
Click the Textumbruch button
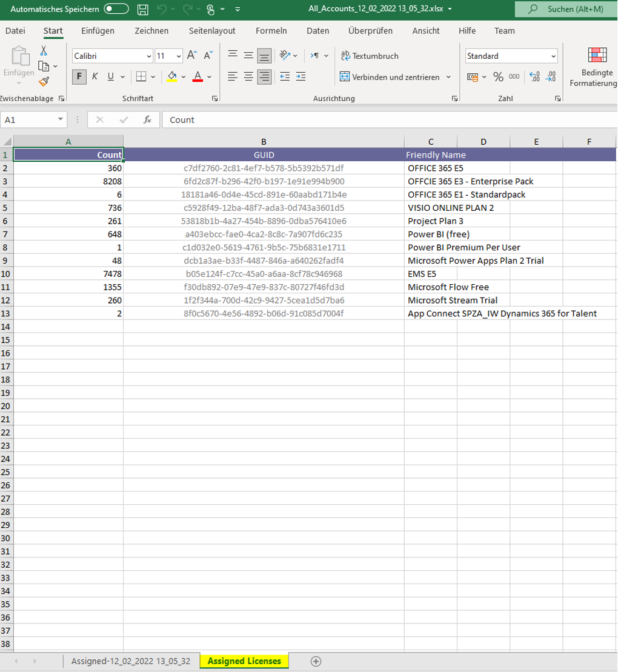[x=370, y=56]
